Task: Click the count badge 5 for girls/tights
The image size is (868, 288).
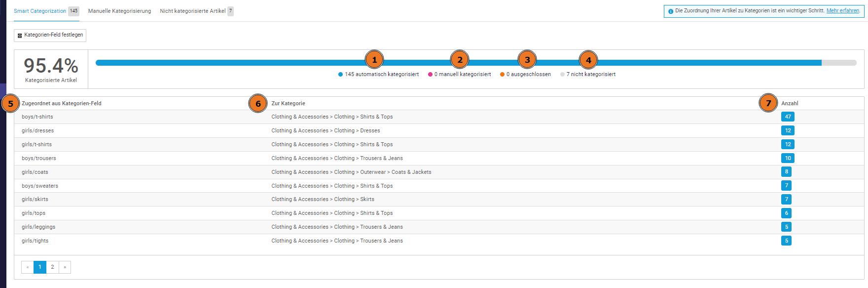Action: (786, 241)
